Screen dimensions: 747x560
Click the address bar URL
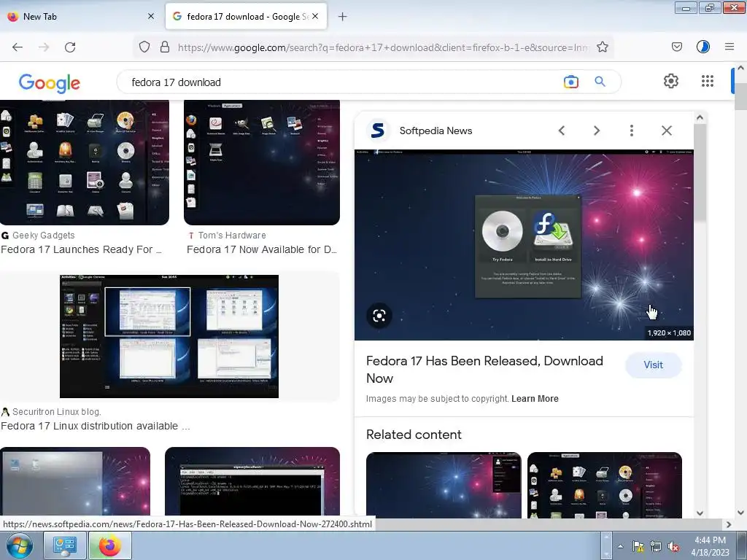point(382,47)
